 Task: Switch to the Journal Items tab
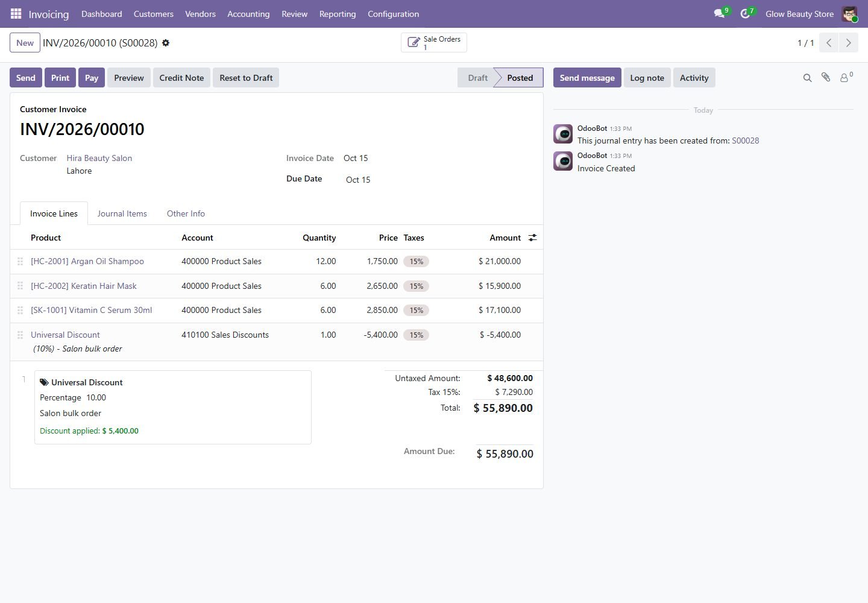(122, 213)
